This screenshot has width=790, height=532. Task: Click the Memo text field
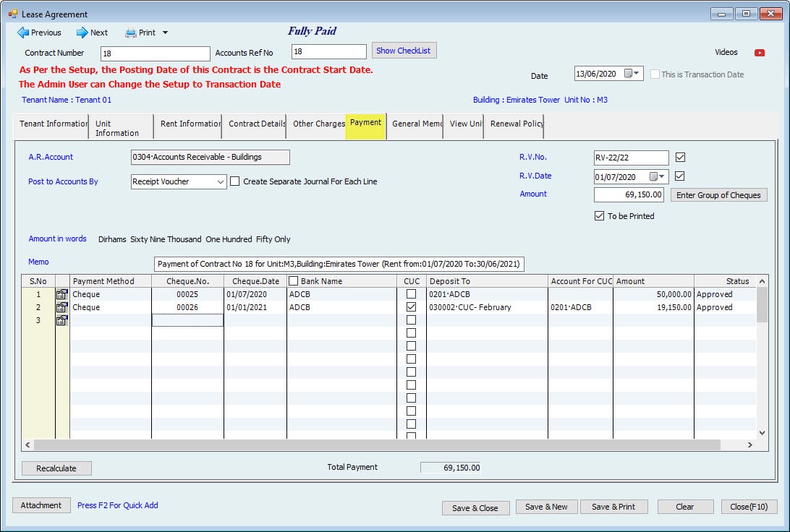pyautogui.click(x=339, y=264)
